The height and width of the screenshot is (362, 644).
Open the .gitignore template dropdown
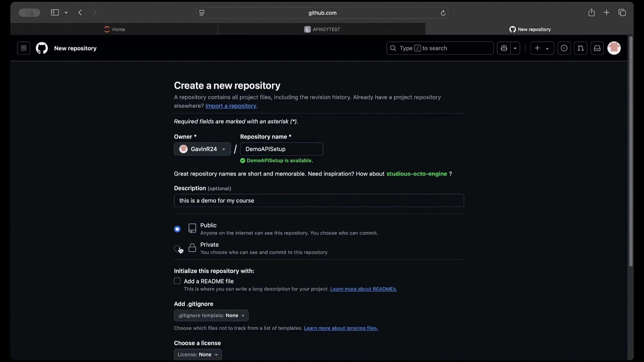click(x=211, y=315)
